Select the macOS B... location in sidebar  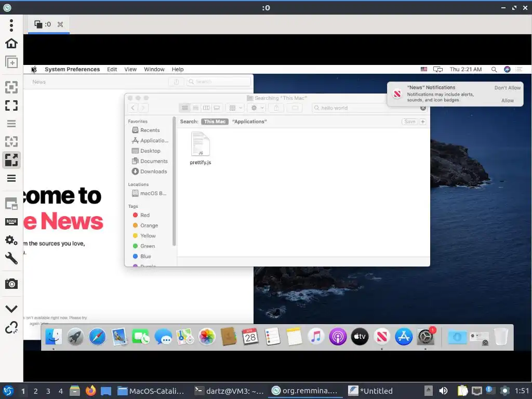pos(149,193)
